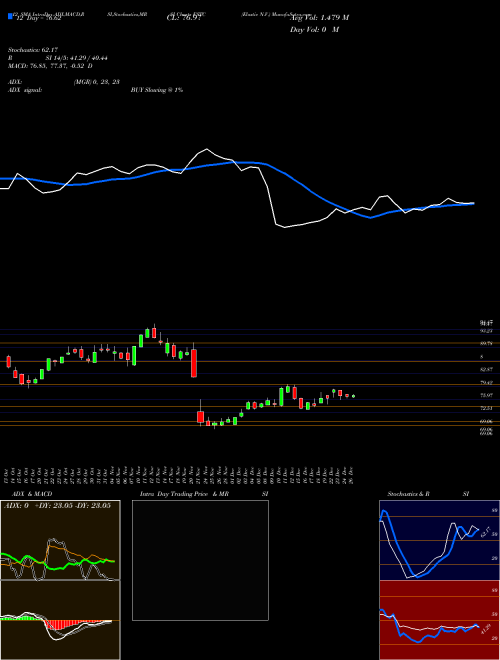Open the empty Intra Day Trading Price panel
This screenshot has width=500, height=660.
[200, 560]
